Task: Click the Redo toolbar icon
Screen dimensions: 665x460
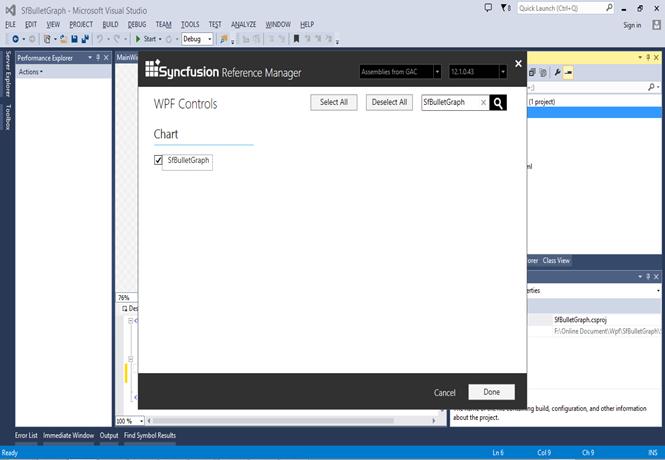Action: (x=117, y=39)
